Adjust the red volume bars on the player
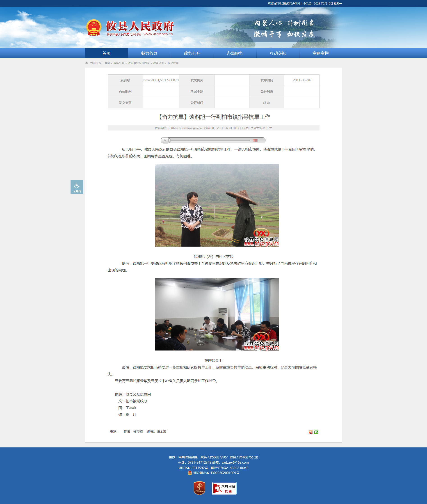Viewport: 427px width, 504px height. pyautogui.click(x=256, y=140)
